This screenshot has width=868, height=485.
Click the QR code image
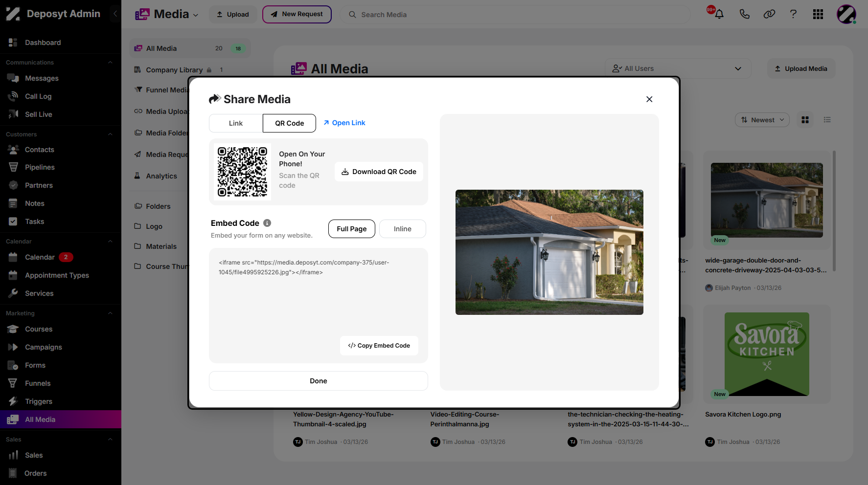tap(243, 172)
